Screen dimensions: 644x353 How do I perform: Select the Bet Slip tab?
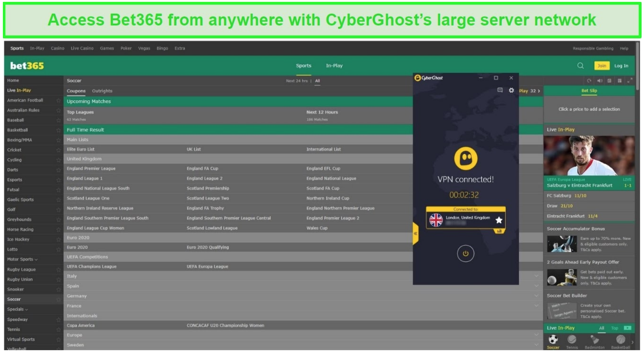[x=589, y=91]
